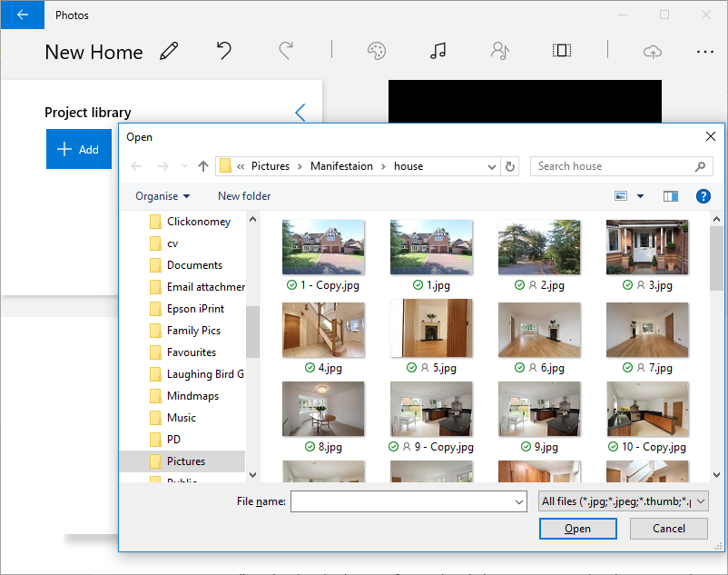Screen dimensions: 728x575
Task: Open recent locations dropdown arrow
Action: 185,166
